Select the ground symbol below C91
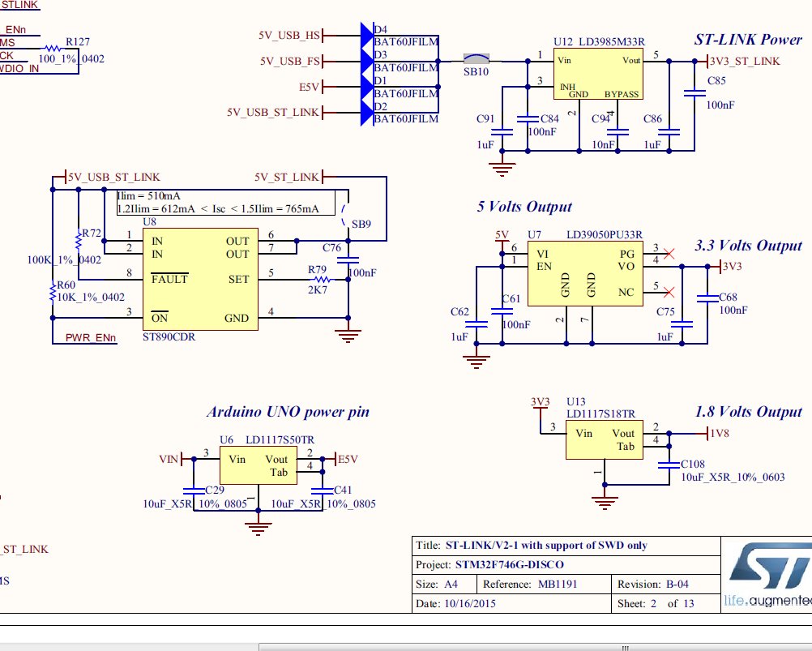Image resolution: width=812 pixels, height=651 pixels. click(503, 169)
